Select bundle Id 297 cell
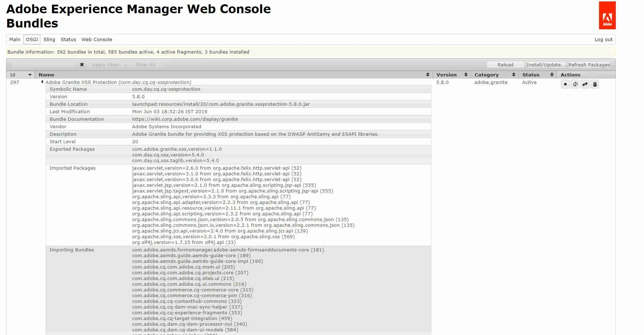This screenshot has width=644, height=335. (15, 82)
